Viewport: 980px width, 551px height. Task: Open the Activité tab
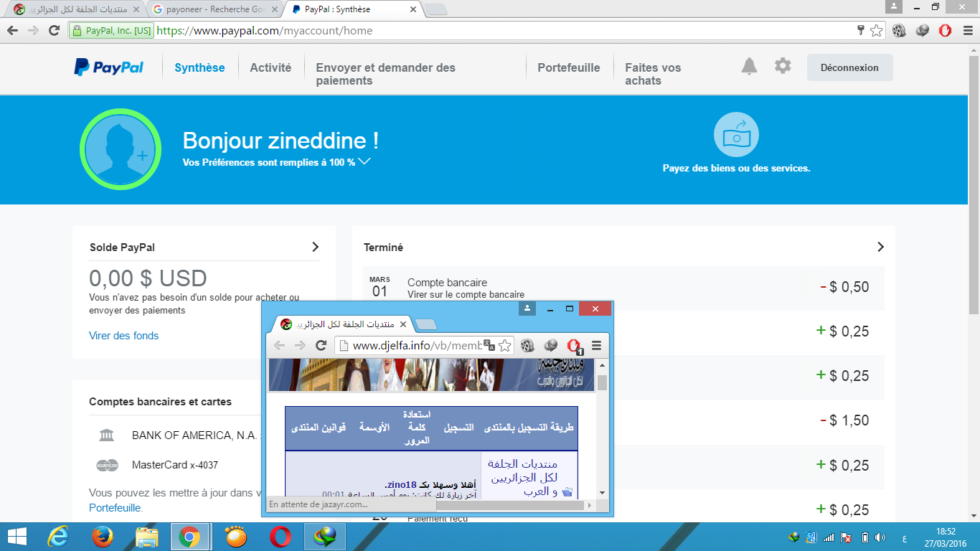(x=270, y=67)
